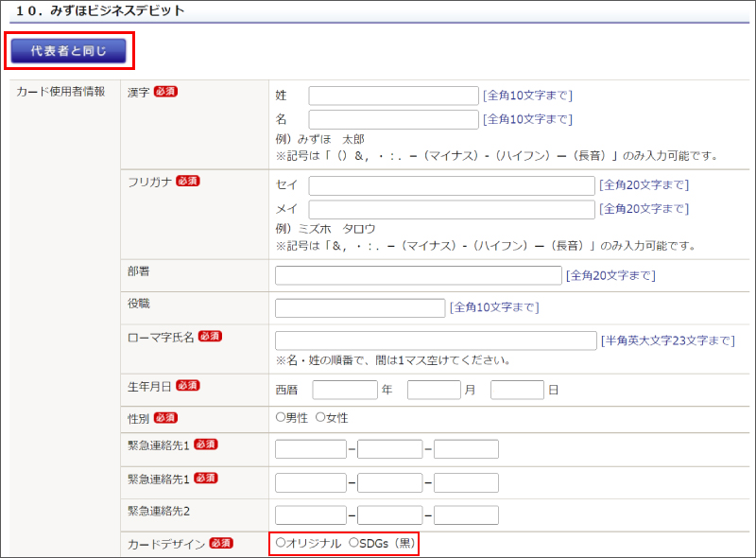756x558 pixels.
Task: Click the フリガナ セイ input field
Action: tap(452, 185)
